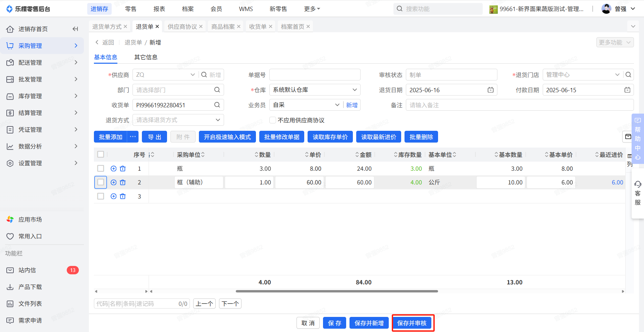
Task: Click 读取最新进价 button
Action: 379,137
